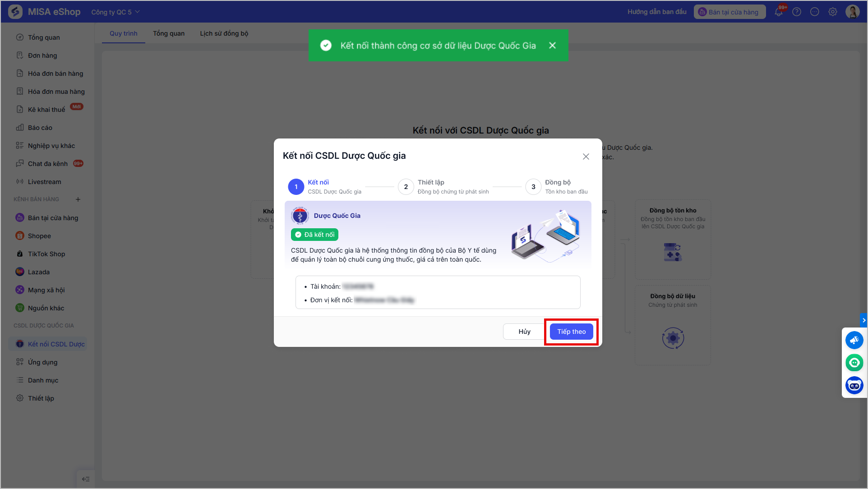This screenshot has width=868, height=489.
Task: Open Nghiệp vụ khác menu item
Action: click(x=51, y=146)
